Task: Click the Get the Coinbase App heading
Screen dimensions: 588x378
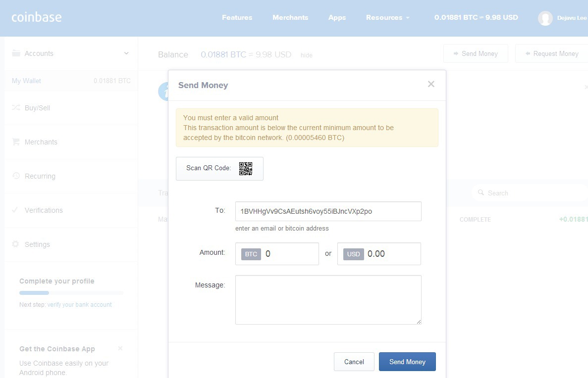Action: click(57, 349)
